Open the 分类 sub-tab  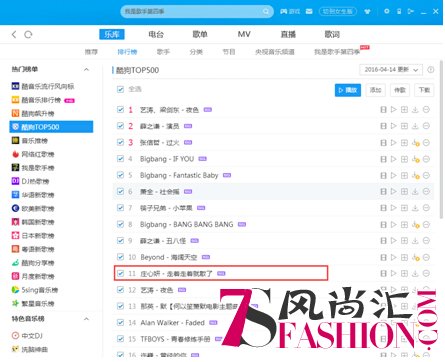coord(196,52)
